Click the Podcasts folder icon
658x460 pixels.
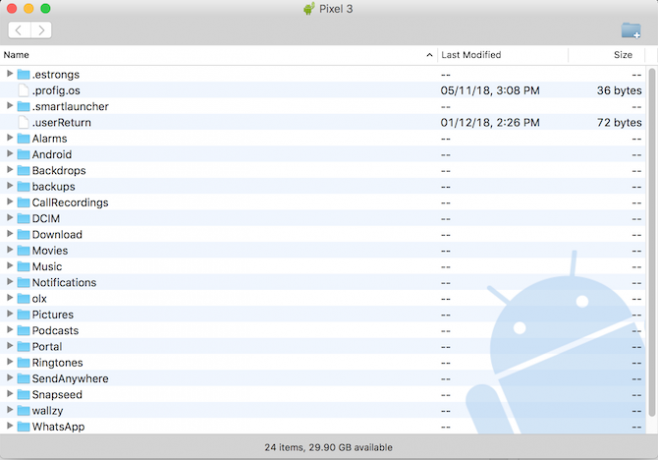coord(24,331)
